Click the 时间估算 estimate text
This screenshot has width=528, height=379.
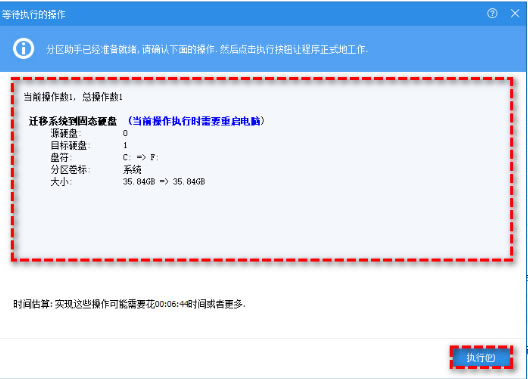pos(129,304)
